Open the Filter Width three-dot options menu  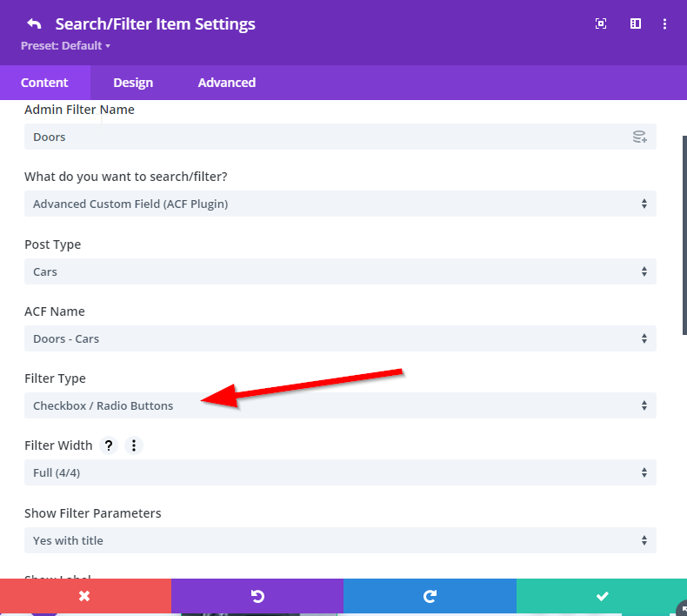coord(133,445)
